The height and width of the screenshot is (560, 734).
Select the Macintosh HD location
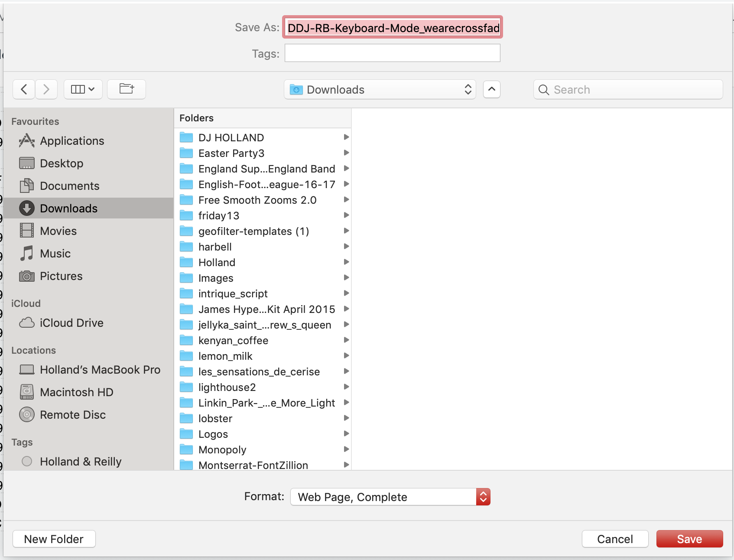pos(76,392)
